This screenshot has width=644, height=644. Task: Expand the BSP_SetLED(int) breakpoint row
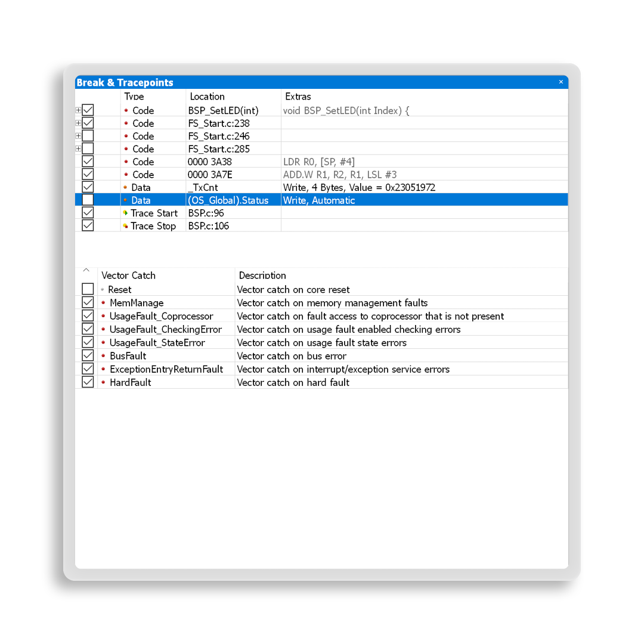[x=78, y=110]
